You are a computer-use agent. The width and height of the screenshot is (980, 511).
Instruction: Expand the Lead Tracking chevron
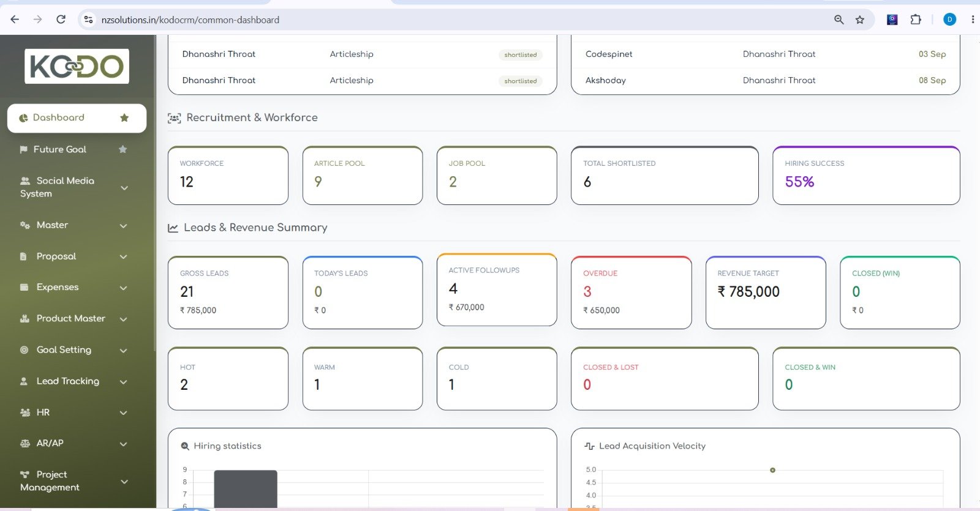coord(124,382)
